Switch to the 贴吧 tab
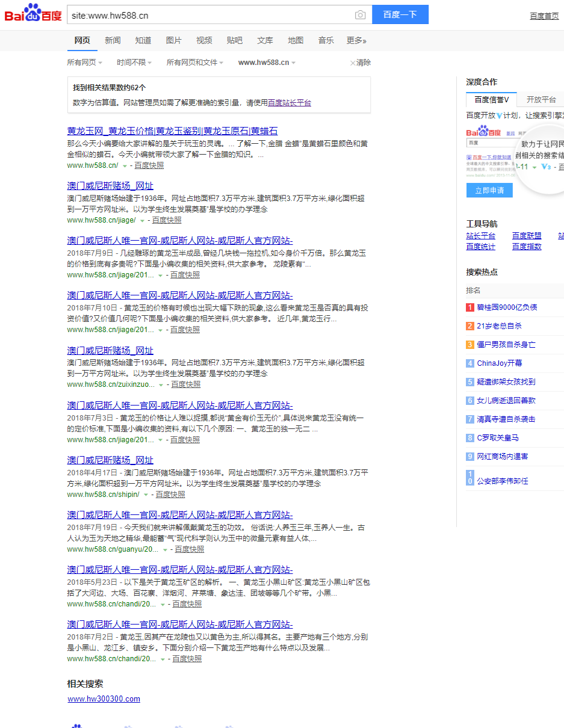This screenshot has height=728, width=564. pos(235,40)
